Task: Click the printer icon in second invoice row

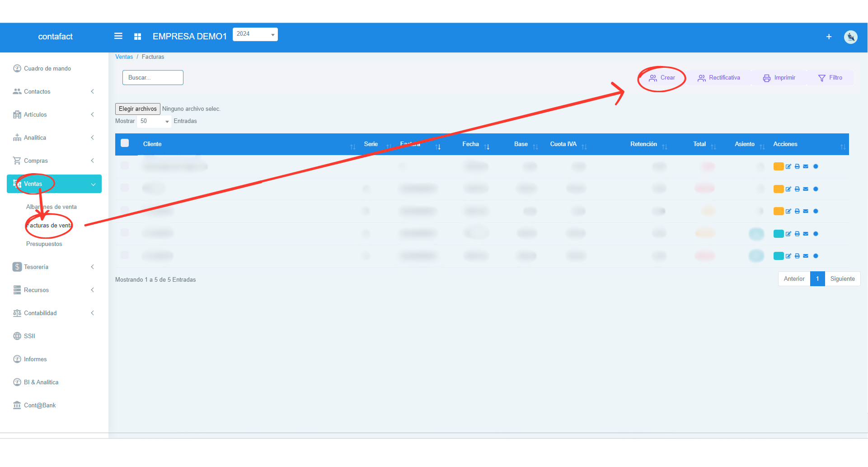Action: click(x=797, y=189)
